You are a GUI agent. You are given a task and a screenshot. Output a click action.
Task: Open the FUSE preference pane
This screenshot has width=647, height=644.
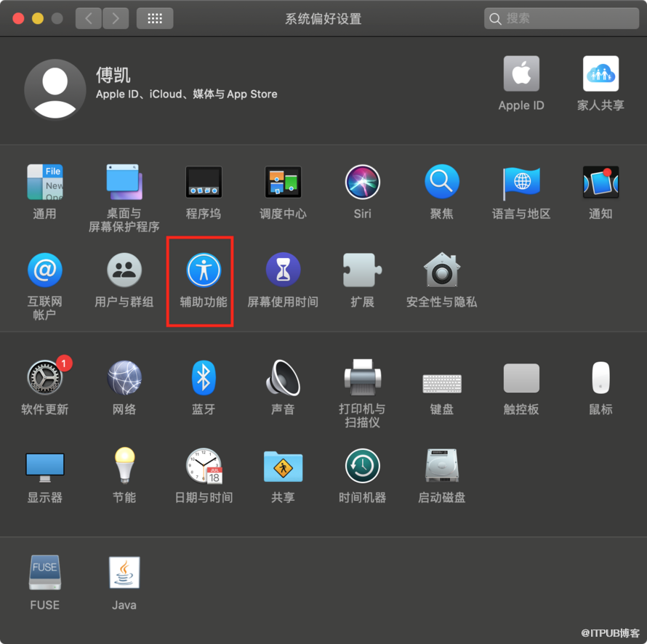point(45,572)
